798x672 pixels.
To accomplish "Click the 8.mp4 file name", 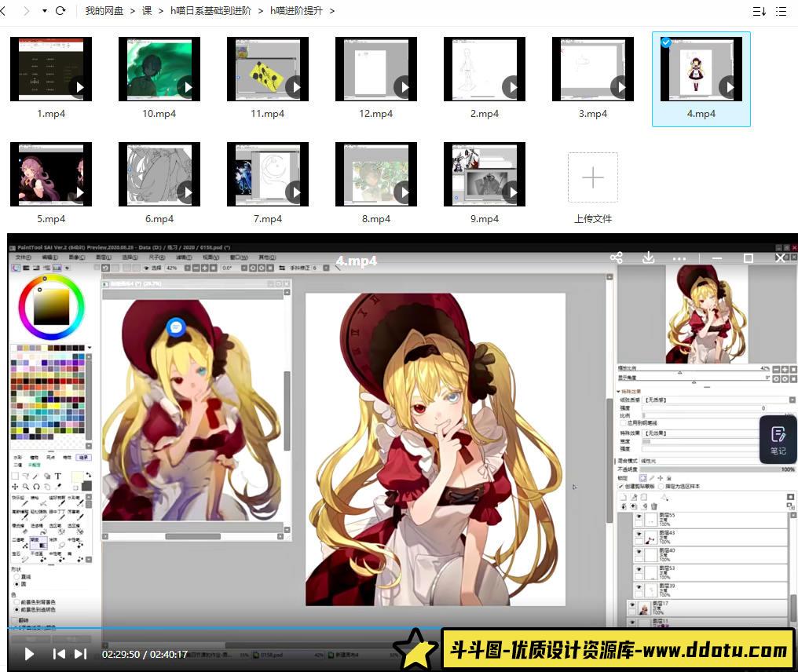I will click(376, 219).
